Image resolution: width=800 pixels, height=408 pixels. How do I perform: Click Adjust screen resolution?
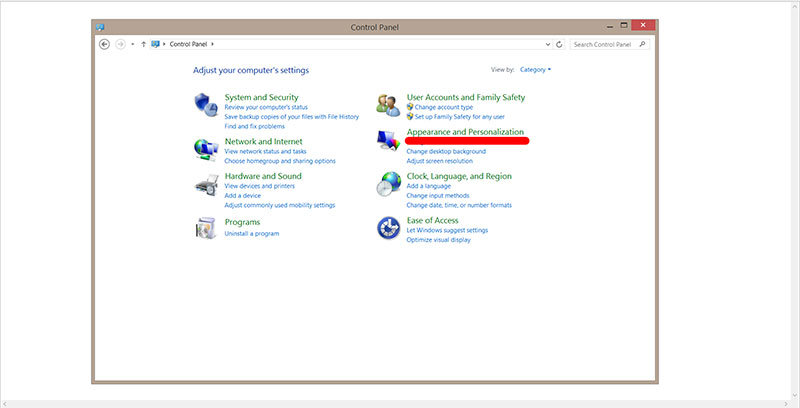pos(439,161)
